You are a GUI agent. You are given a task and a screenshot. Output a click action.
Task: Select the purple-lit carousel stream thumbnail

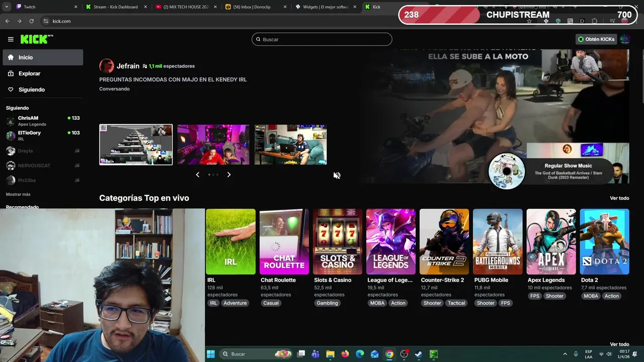pos(213,145)
